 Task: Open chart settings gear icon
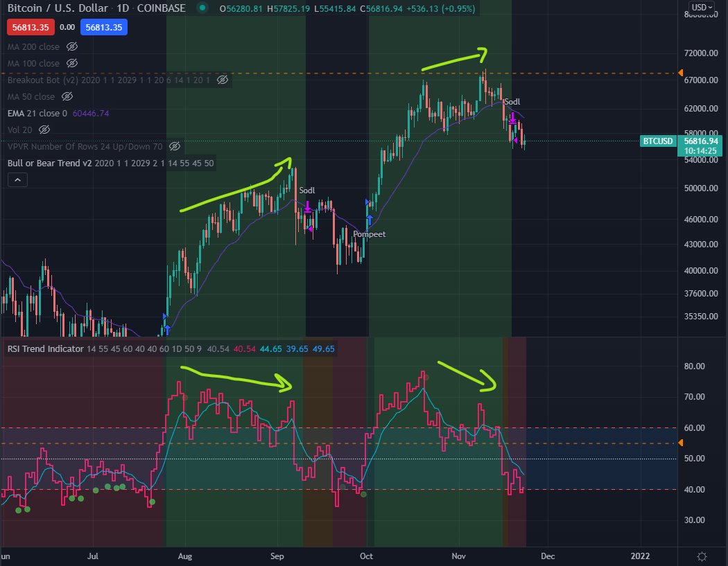[702, 556]
